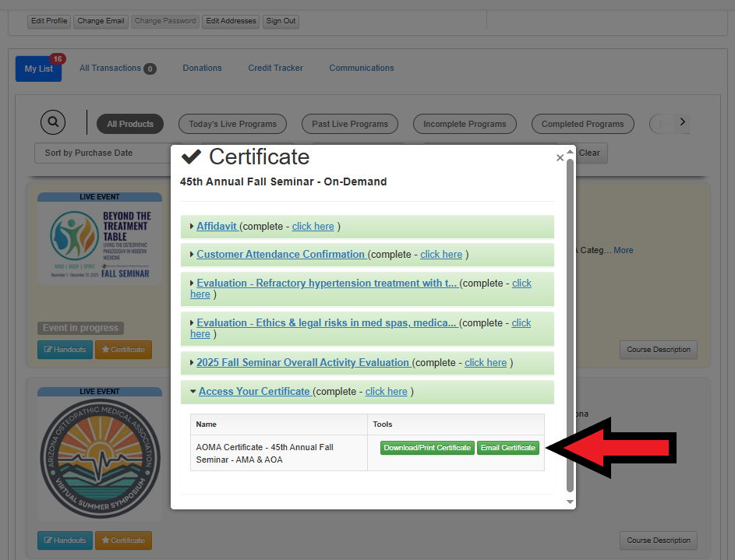
Task: Close the Certificate dialog with the X
Action: [x=560, y=157]
